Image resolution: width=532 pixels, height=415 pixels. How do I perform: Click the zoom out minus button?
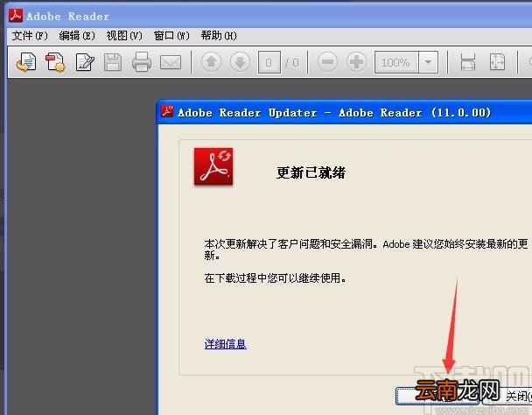(327, 62)
